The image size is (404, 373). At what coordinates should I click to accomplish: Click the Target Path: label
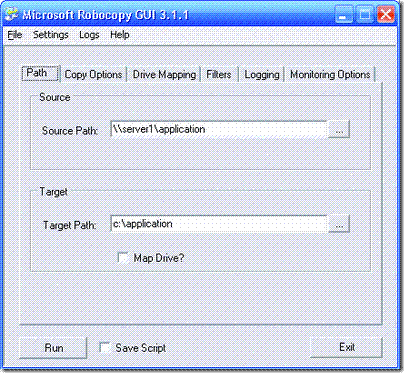tap(69, 225)
